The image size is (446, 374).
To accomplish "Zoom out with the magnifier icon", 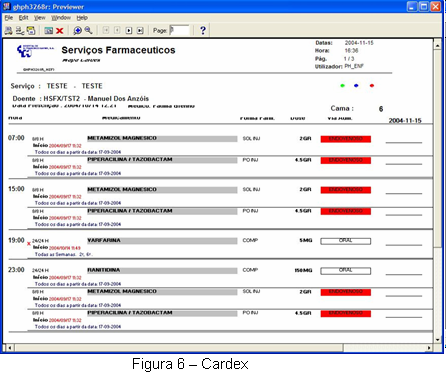I will tap(88, 31).
